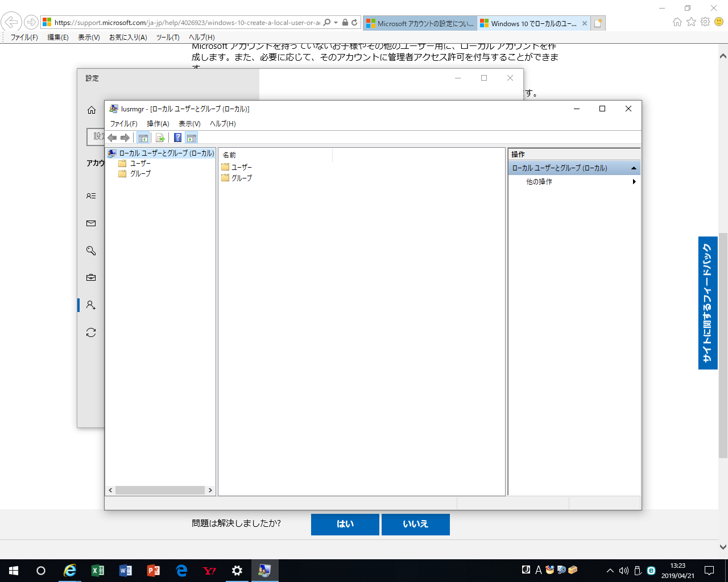Toggle the console tree visibility icon
Viewport: 728px width, 582px height.
(x=143, y=137)
